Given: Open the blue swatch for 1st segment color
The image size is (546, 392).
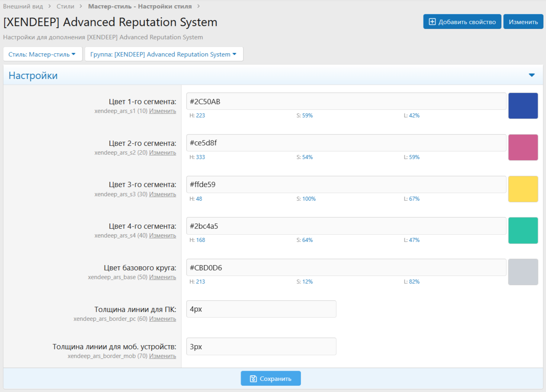Looking at the screenshot, I should [523, 106].
